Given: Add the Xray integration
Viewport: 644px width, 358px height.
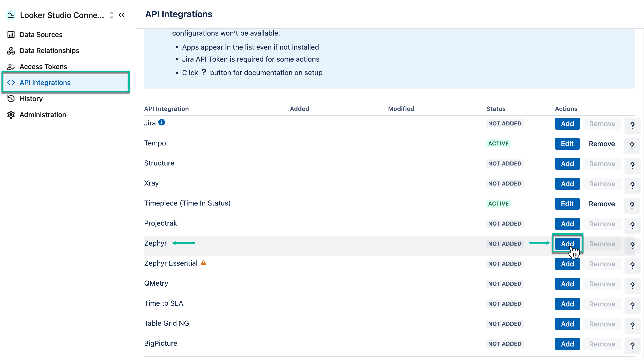Looking at the screenshot, I should (x=567, y=184).
